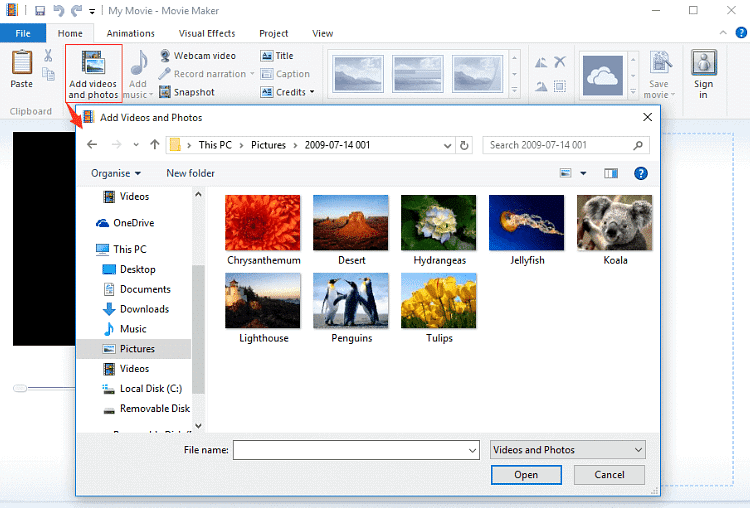Click the dialog Back arrow
This screenshot has height=508, width=750.
pos(92,144)
